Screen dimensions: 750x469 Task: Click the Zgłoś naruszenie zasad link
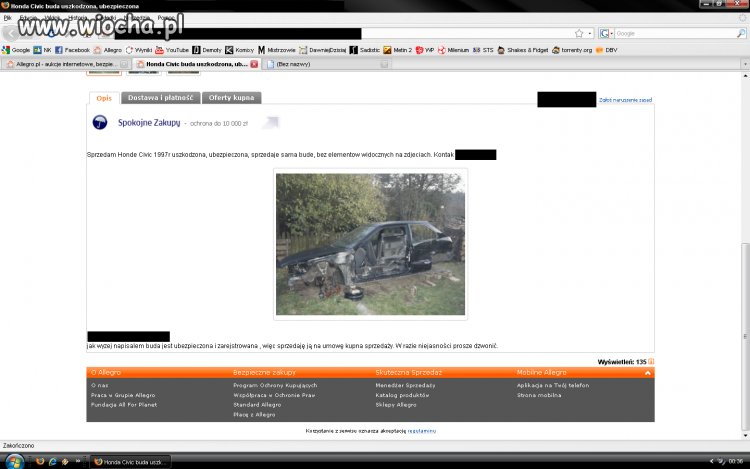point(625,100)
